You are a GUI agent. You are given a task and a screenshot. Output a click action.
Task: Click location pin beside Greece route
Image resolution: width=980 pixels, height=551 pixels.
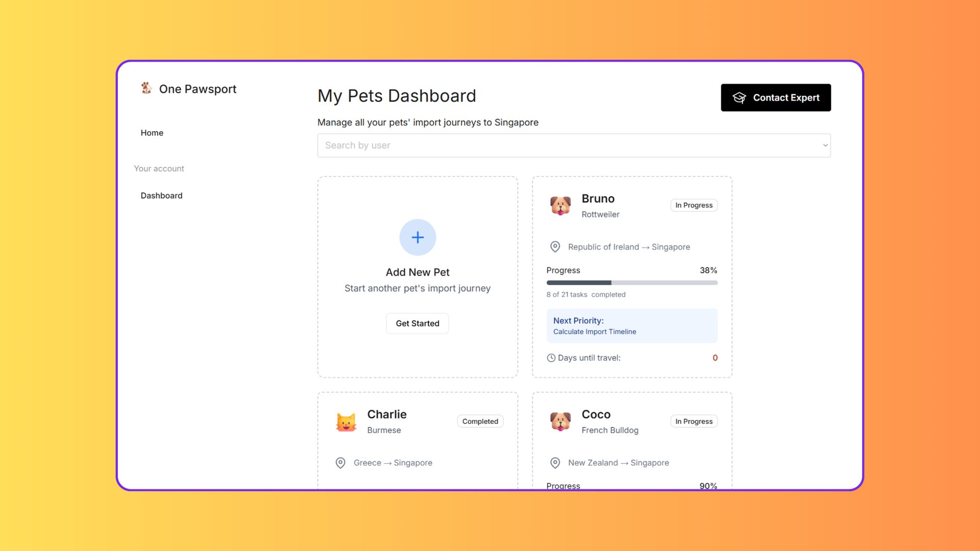pyautogui.click(x=340, y=463)
